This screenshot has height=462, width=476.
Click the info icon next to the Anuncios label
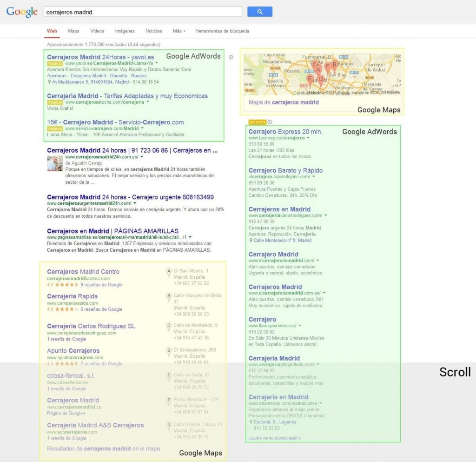(x=270, y=122)
